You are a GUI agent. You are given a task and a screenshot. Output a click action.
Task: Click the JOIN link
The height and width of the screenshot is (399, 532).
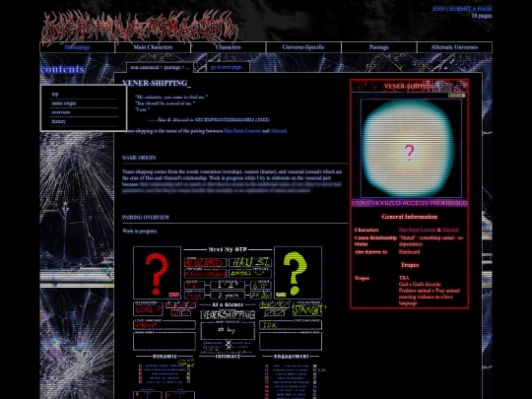[438, 9]
